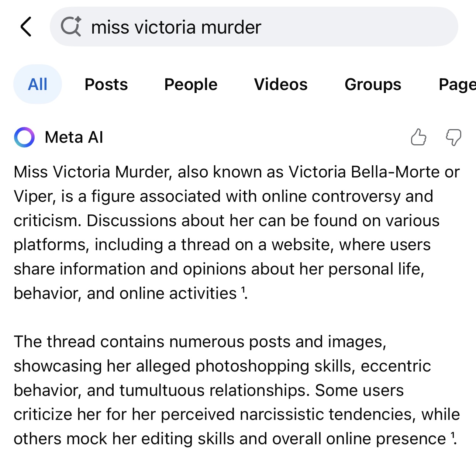Open citation 1 after "online activities"
The width and height of the screenshot is (476, 456).
(243, 290)
